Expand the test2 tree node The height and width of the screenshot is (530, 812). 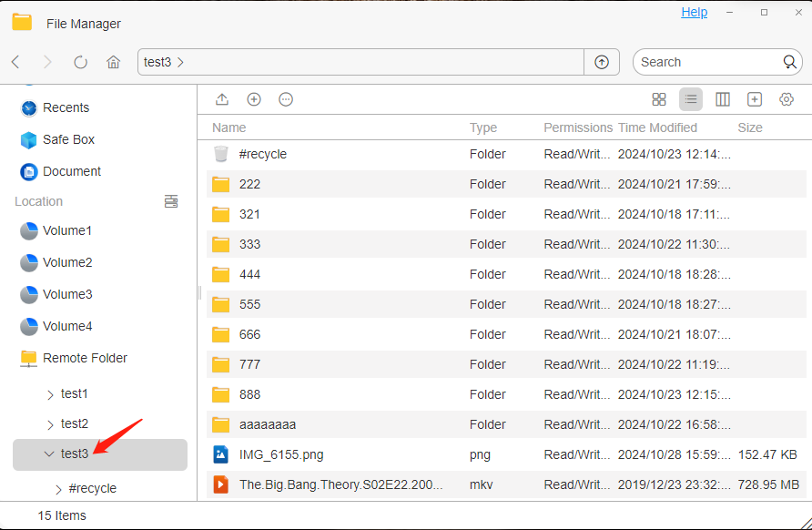click(x=50, y=425)
